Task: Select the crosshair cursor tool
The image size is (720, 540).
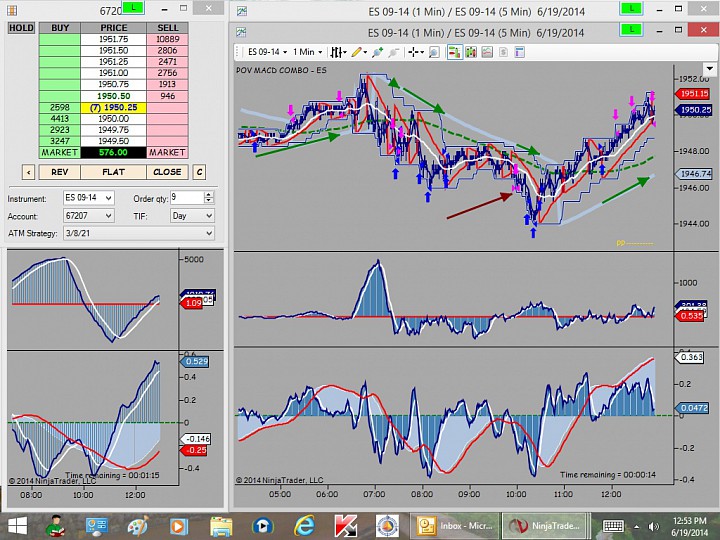Action: click(x=413, y=52)
